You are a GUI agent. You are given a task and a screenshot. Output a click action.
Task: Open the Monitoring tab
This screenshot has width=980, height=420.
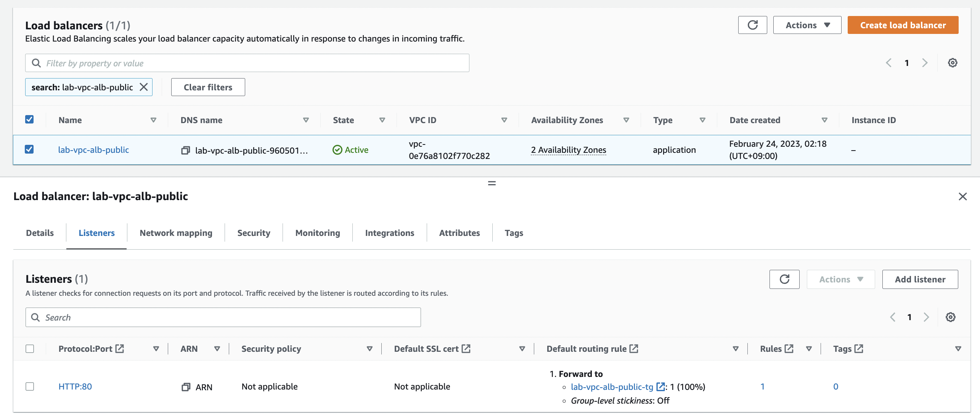[317, 233]
